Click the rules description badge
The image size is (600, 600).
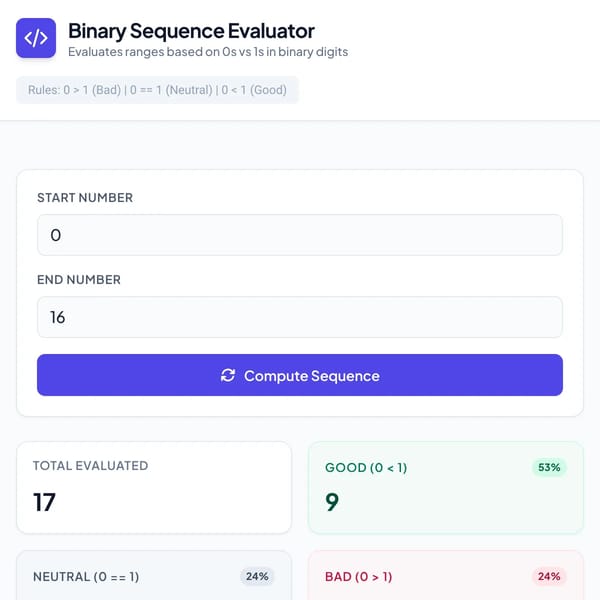pyautogui.click(x=157, y=90)
